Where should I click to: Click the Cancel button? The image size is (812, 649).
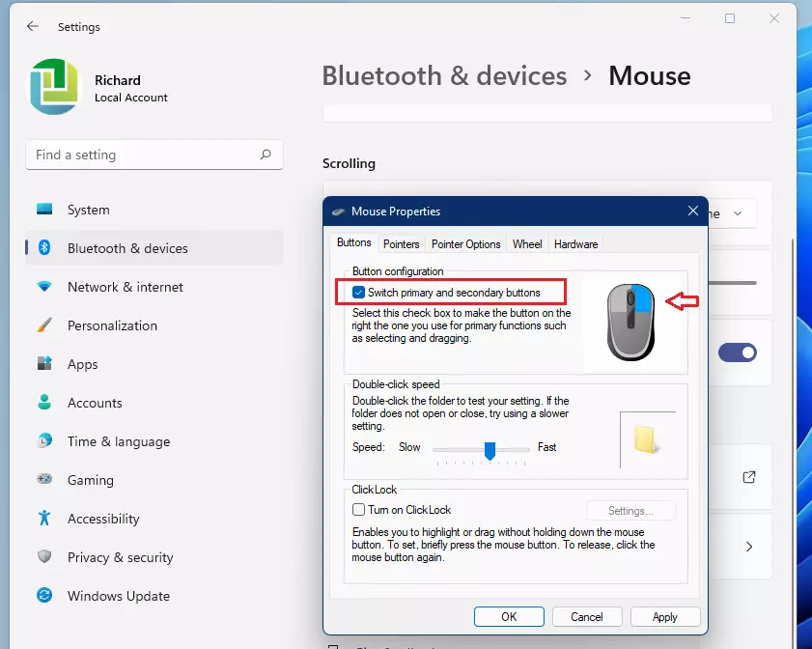[587, 616]
